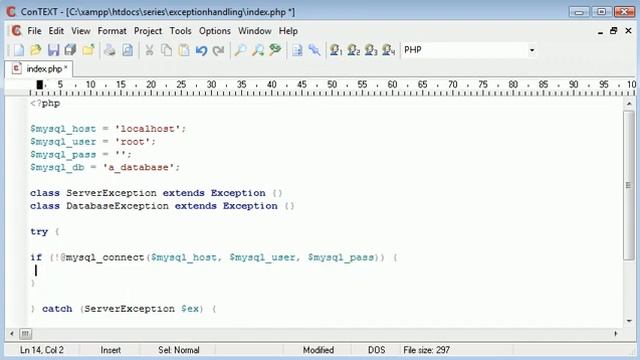Click the 'DOS' file format status entry
This screenshot has height=360, width=640.
pyautogui.click(x=376, y=350)
